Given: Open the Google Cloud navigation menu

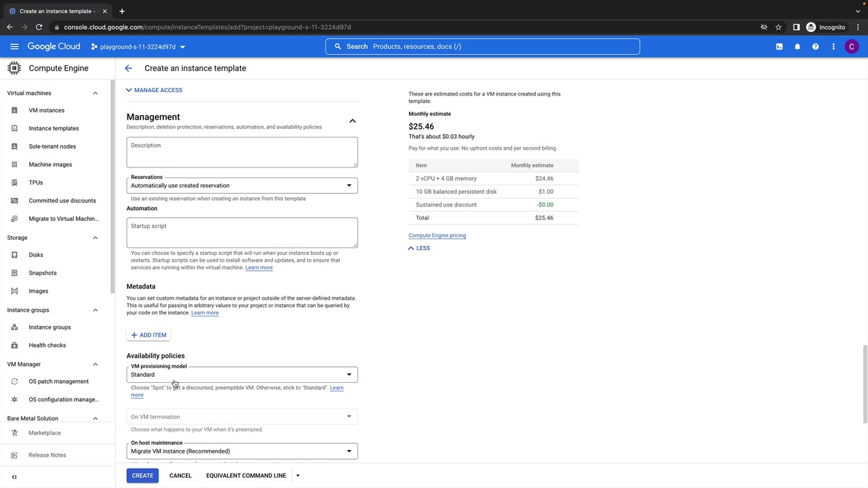Looking at the screenshot, I should pos(14,47).
